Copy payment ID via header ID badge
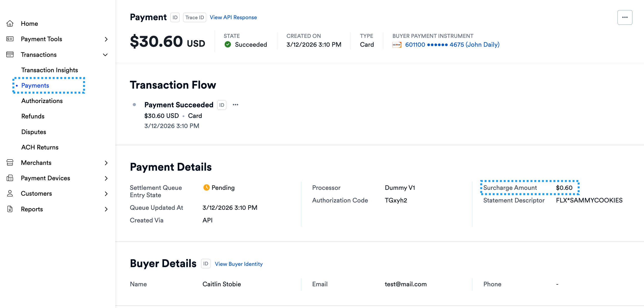644x308 pixels. coord(175,17)
